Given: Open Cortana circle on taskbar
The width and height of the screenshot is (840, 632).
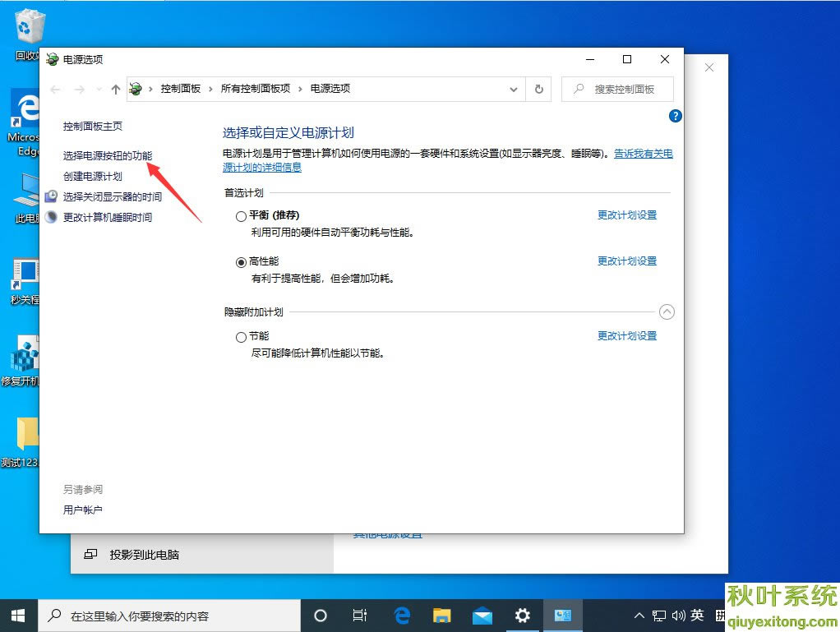Looking at the screenshot, I should coord(321,616).
